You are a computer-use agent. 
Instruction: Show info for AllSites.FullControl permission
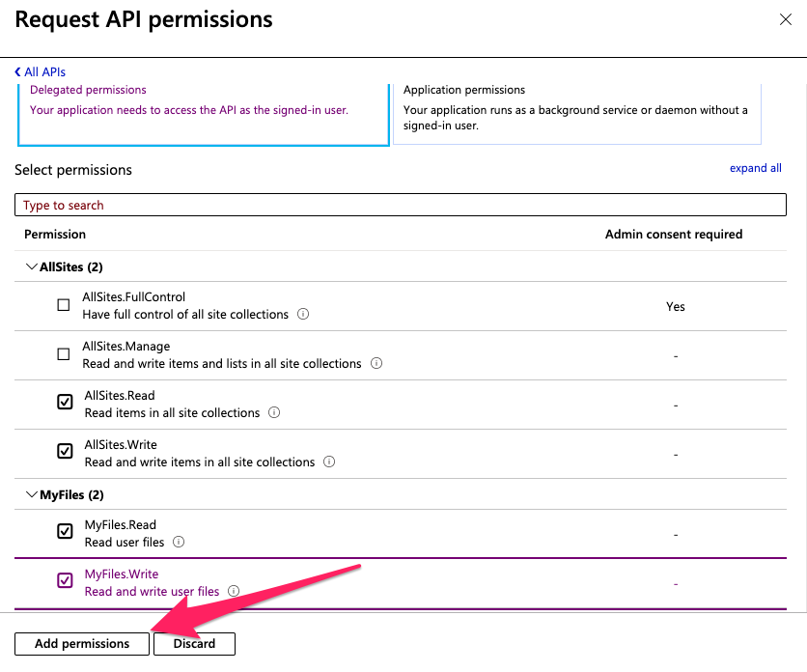[x=303, y=314]
